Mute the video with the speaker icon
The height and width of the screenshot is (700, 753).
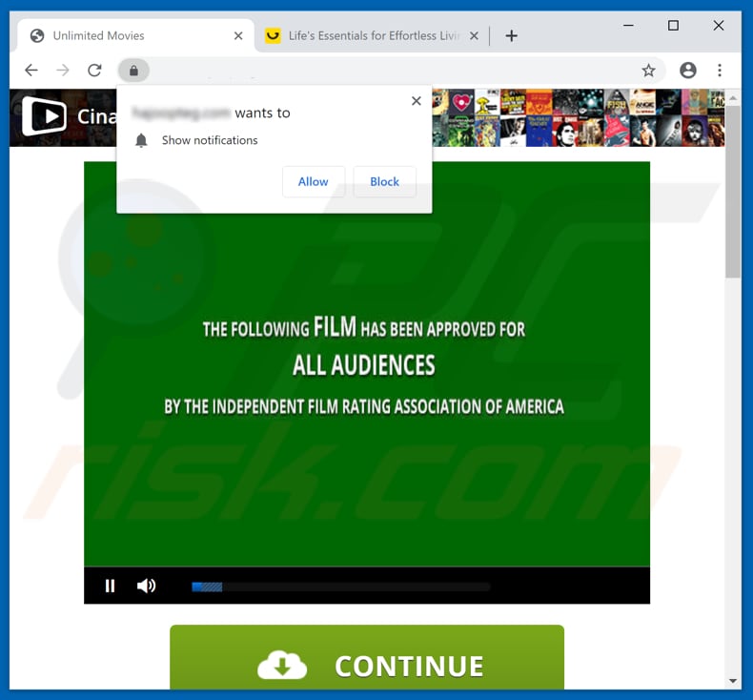[x=146, y=586]
